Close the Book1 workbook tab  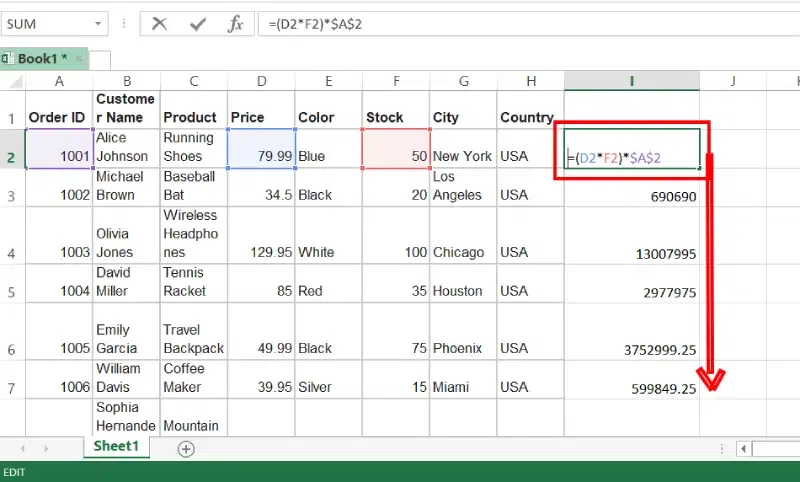78,59
